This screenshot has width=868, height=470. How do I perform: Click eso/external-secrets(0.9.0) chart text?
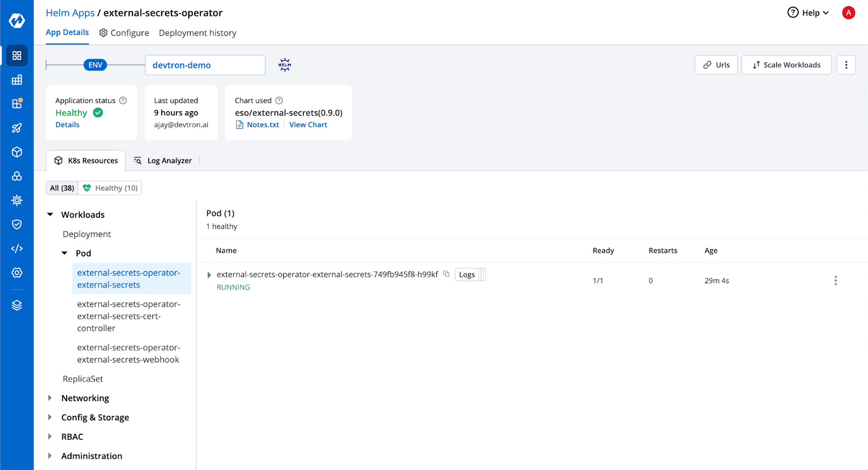click(289, 113)
